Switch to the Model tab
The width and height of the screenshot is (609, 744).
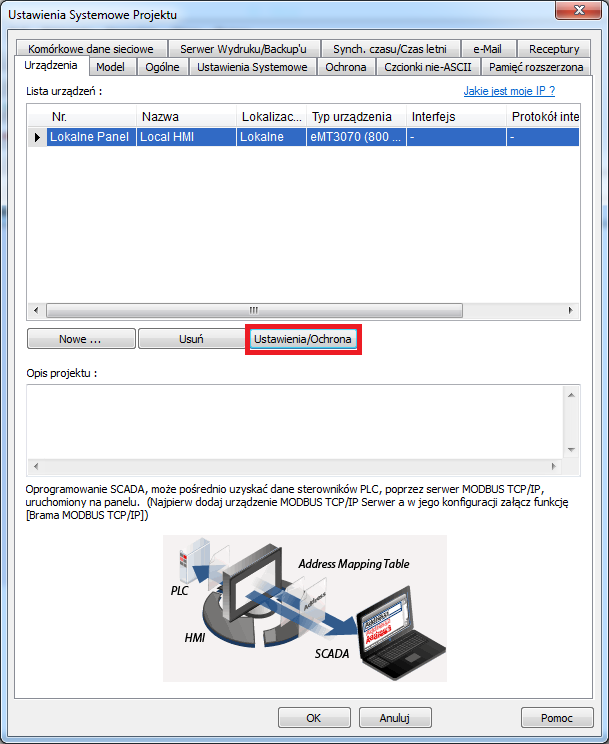111,67
